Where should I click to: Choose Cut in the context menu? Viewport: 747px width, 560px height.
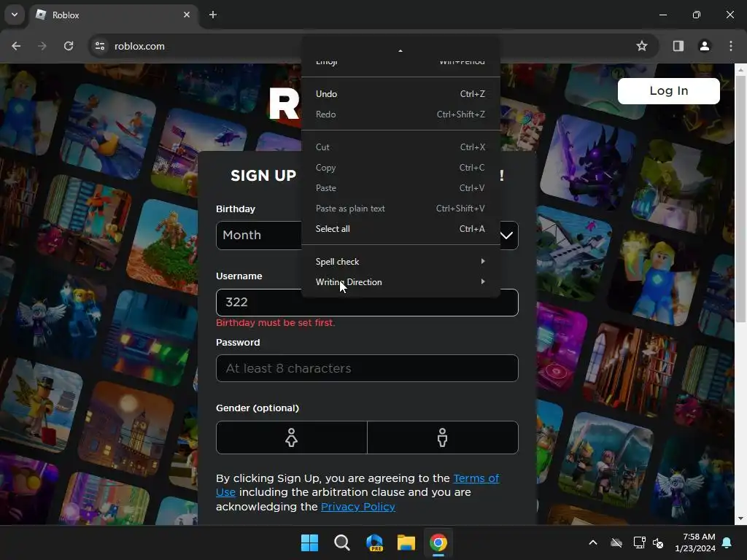click(400, 147)
